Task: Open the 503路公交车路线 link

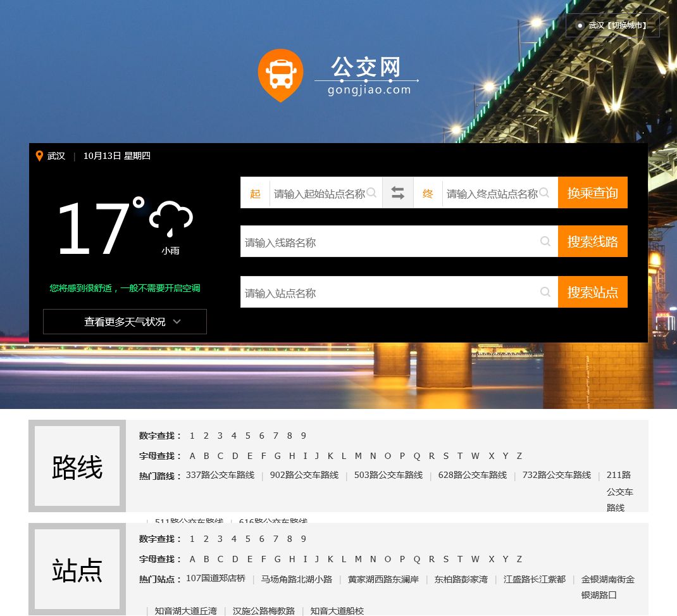Action: [388, 475]
